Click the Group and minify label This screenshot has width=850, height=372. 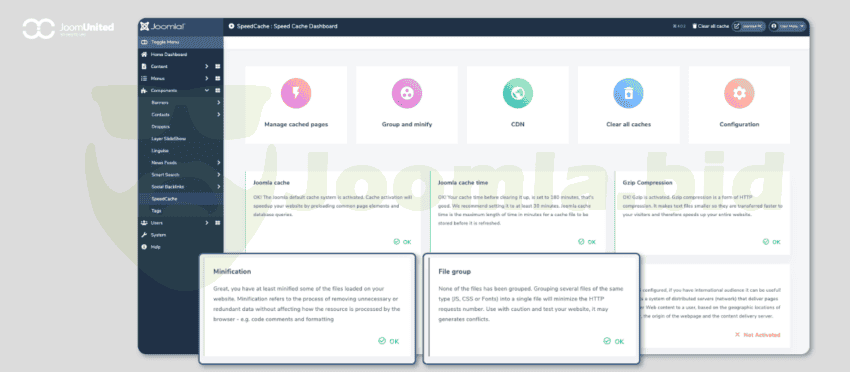point(407,124)
